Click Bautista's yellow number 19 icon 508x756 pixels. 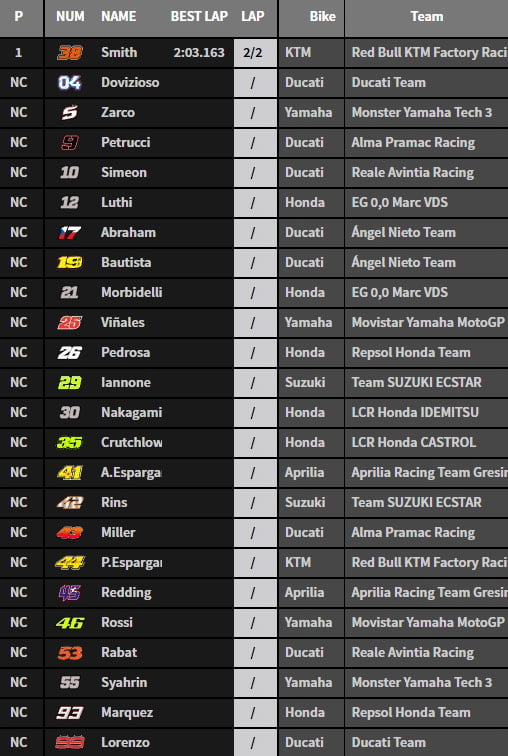click(x=70, y=262)
